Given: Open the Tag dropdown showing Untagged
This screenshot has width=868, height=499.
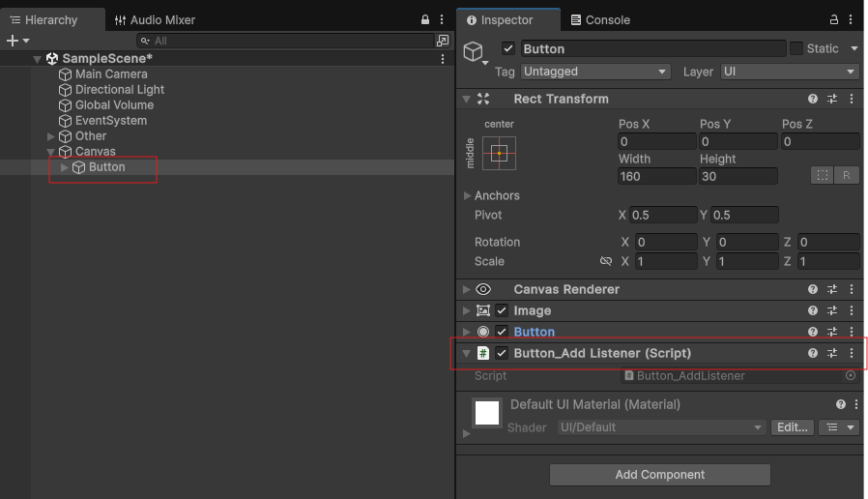Looking at the screenshot, I should point(595,72).
